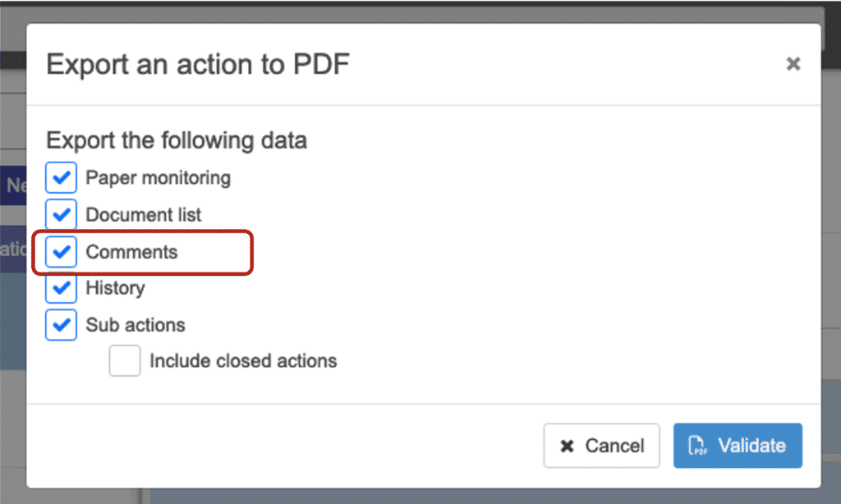Click the Export an action to PDF title
Screen dimensions: 841x504
pyautogui.click(x=198, y=64)
